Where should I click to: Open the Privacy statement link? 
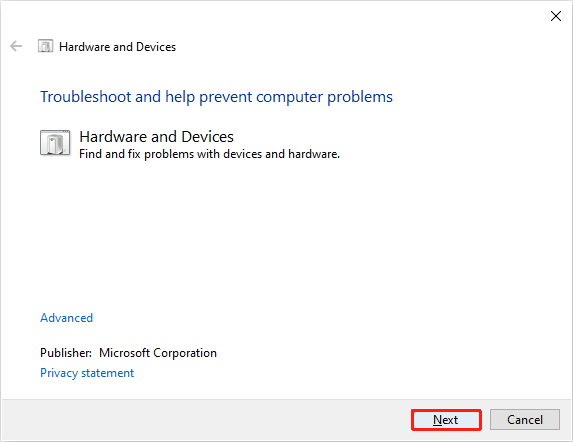coord(87,373)
